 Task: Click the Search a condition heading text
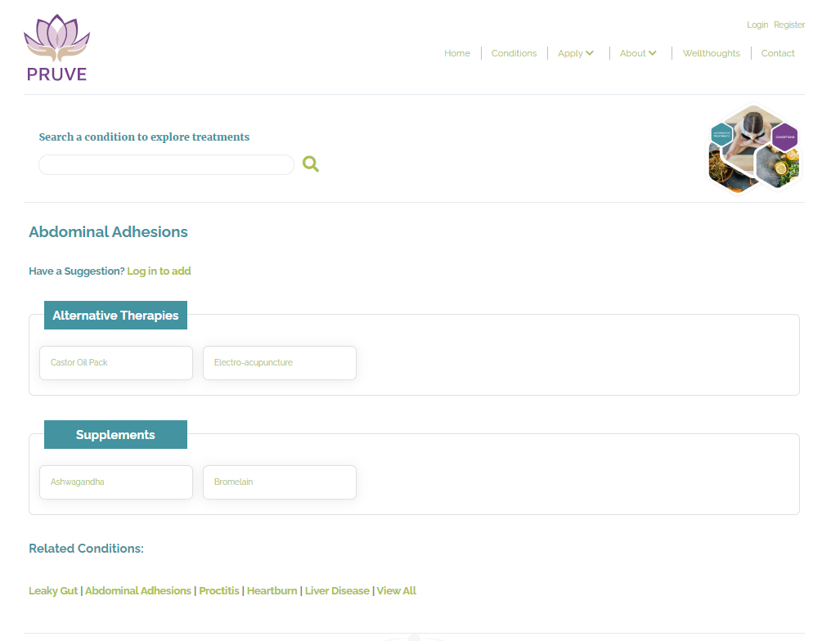(x=144, y=137)
